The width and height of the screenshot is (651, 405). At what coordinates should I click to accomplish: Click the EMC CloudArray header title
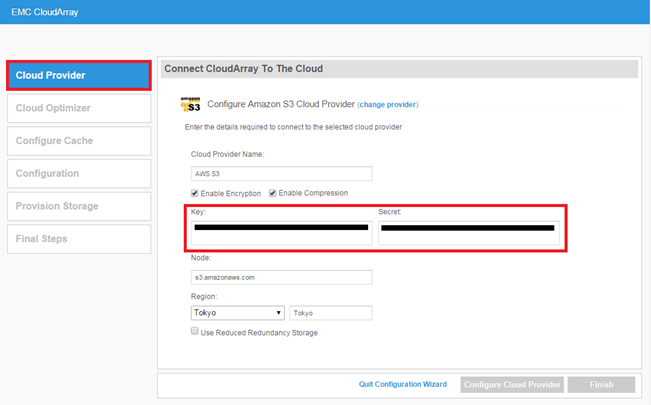(x=45, y=12)
